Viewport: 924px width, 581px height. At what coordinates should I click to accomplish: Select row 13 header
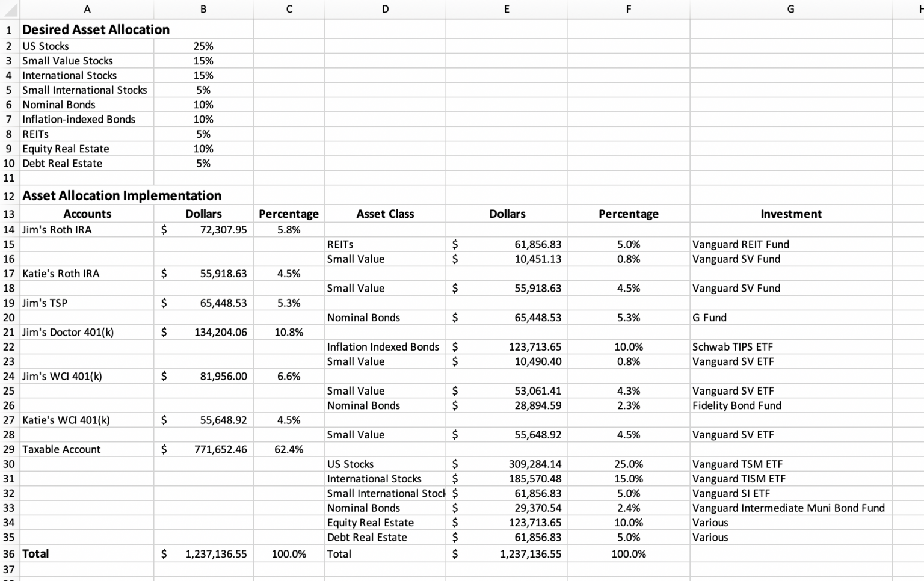tap(9, 214)
